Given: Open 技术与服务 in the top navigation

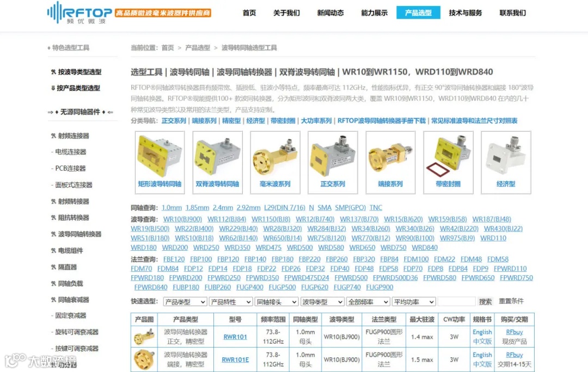Looking at the screenshot, I should pyautogui.click(x=465, y=13).
